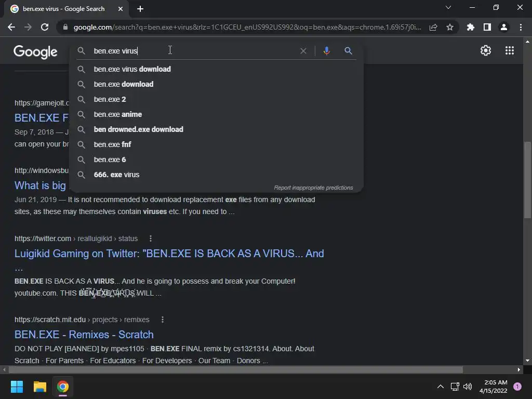Screen dimensions: 532x399
Task: Bookmark this tab with the star icon
Action: coord(450,27)
